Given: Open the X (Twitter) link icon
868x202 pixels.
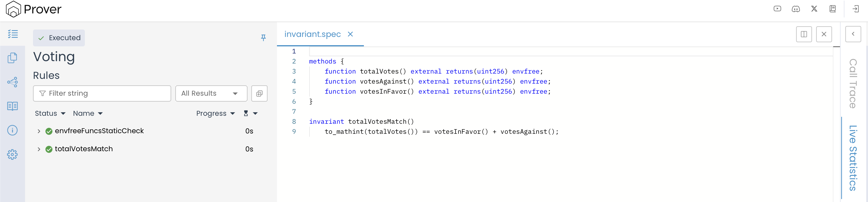Looking at the screenshot, I should pos(814,9).
